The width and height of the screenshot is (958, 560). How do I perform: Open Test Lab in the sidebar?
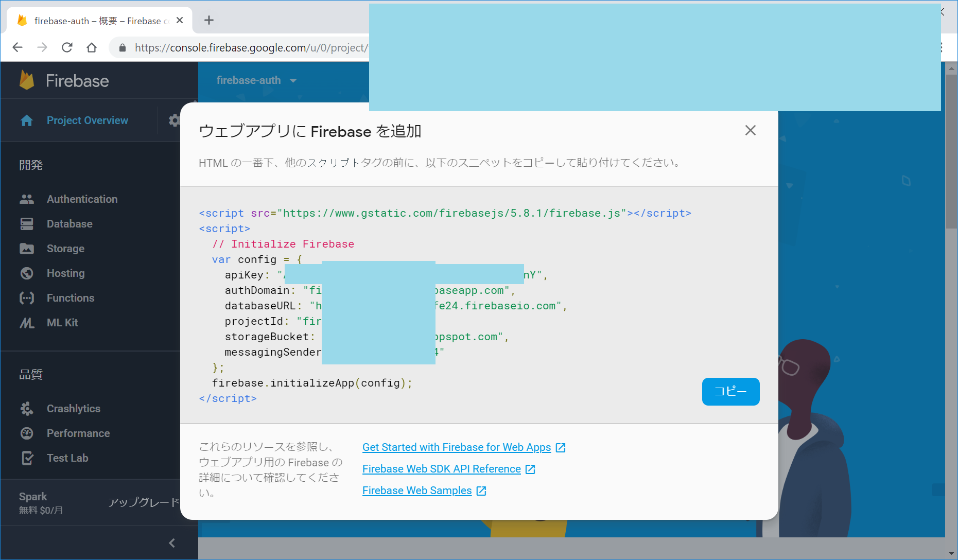67,458
